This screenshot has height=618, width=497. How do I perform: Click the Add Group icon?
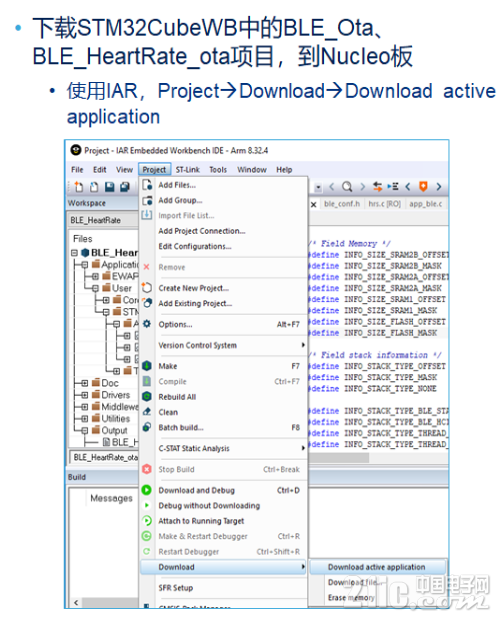point(147,200)
